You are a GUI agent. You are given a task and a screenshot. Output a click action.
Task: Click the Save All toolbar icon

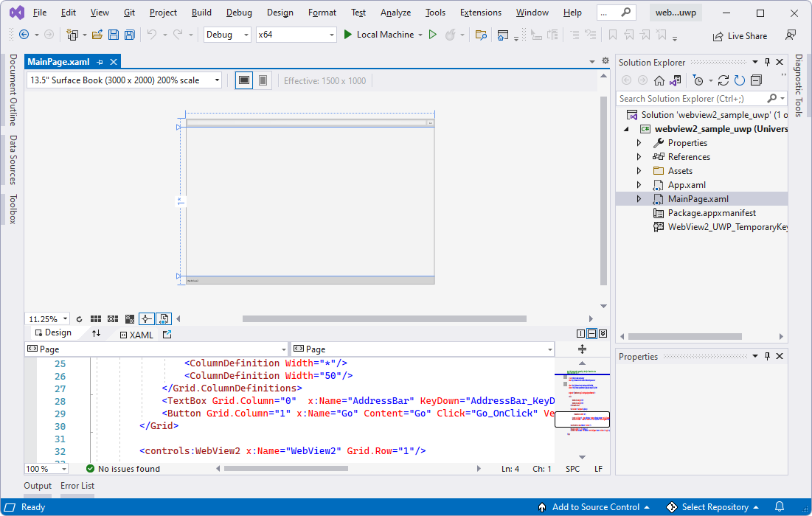click(129, 34)
